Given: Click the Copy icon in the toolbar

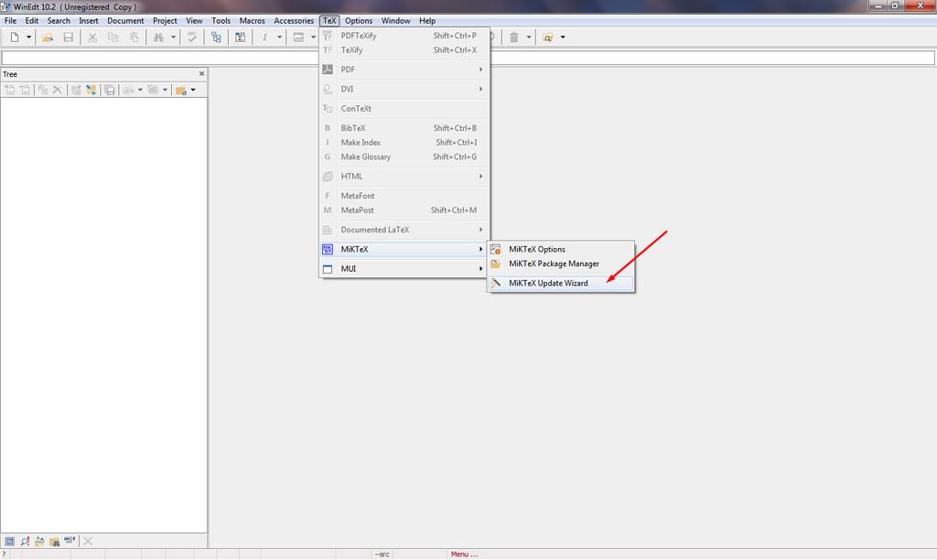Looking at the screenshot, I should click(113, 37).
